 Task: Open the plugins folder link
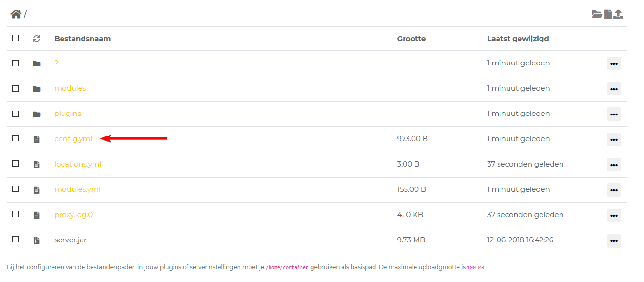[x=68, y=114]
